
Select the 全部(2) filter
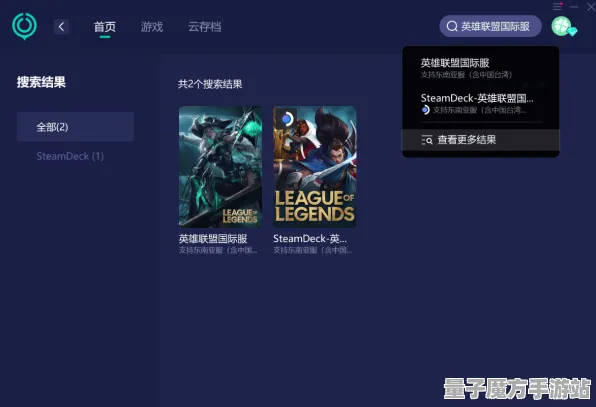(75, 127)
